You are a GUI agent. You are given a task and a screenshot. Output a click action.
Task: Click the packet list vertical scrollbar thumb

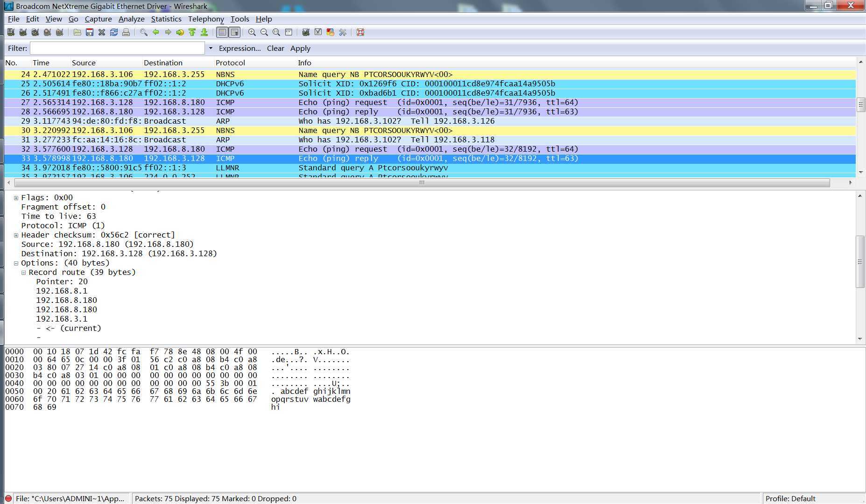click(x=861, y=105)
